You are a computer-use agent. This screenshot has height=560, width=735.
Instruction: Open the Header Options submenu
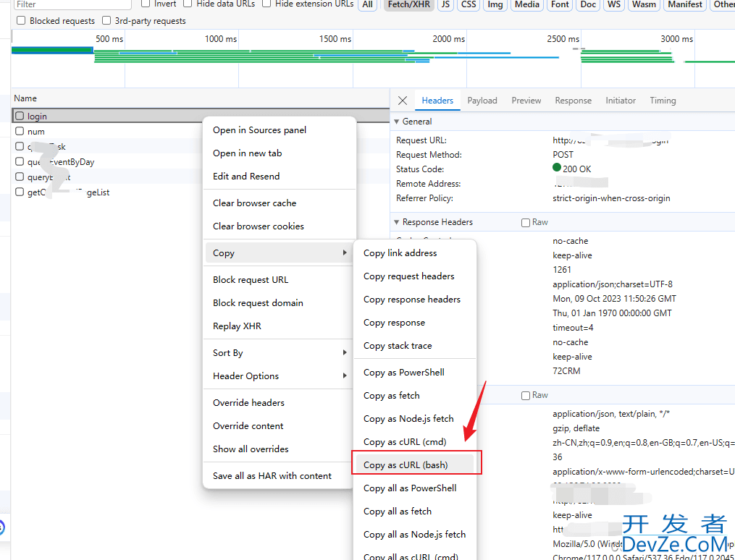tap(280, 376)
